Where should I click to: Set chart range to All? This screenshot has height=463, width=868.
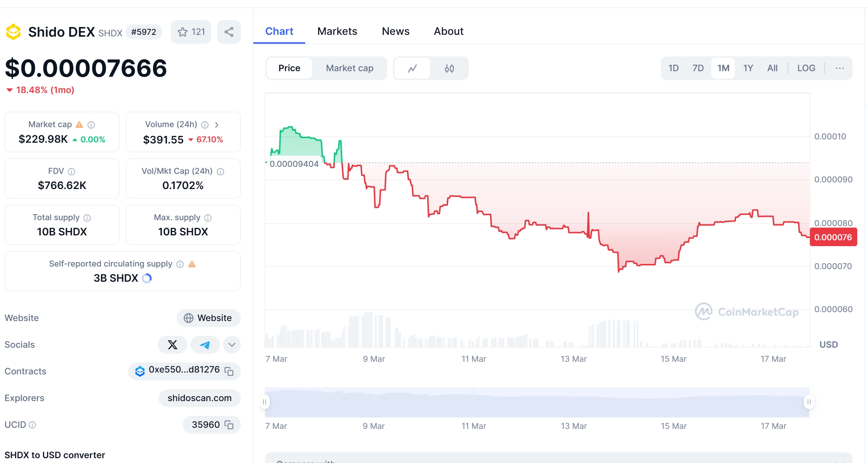coord(772,68)
